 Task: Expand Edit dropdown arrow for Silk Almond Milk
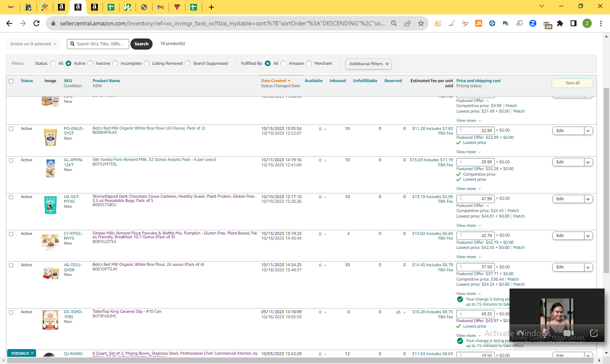pos(588,162)
